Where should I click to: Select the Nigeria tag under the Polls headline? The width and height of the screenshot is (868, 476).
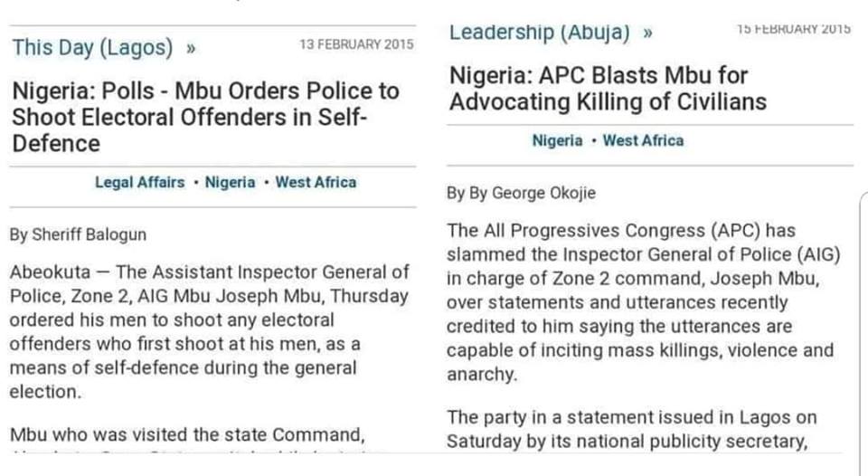point(230,182)
